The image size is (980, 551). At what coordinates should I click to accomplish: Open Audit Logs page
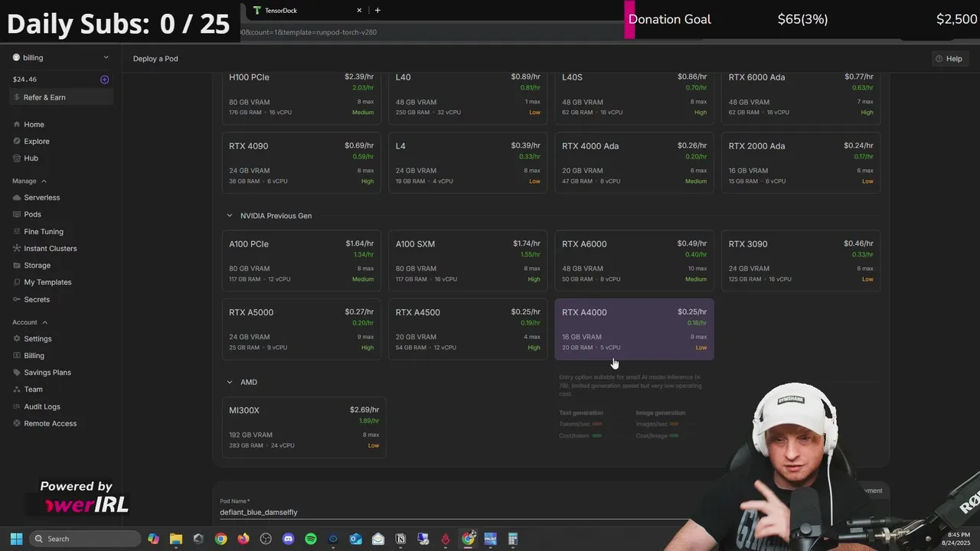point(42,406)
